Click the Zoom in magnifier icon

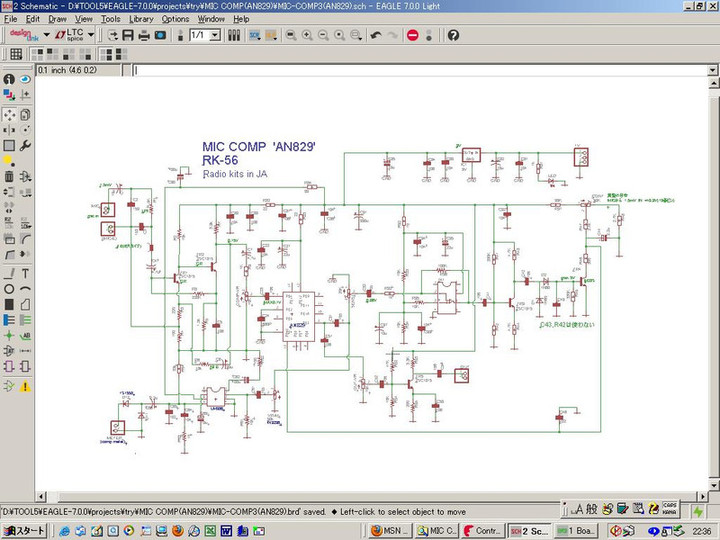coord(307,35)
